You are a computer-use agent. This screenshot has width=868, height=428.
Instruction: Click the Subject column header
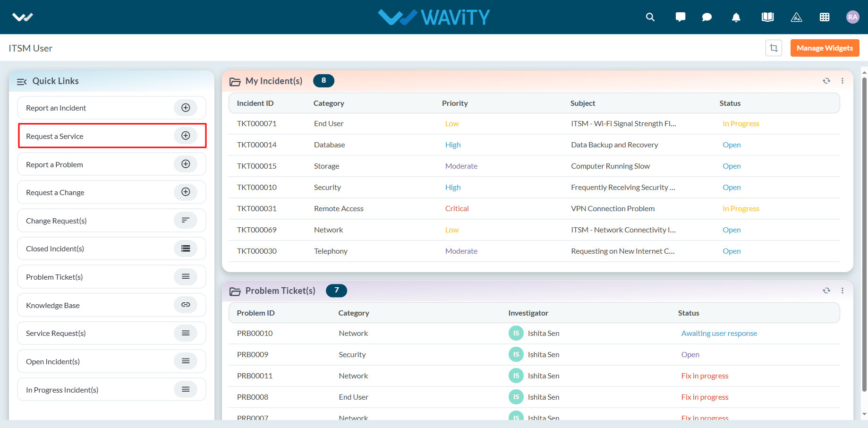click(x=583, y=103)
